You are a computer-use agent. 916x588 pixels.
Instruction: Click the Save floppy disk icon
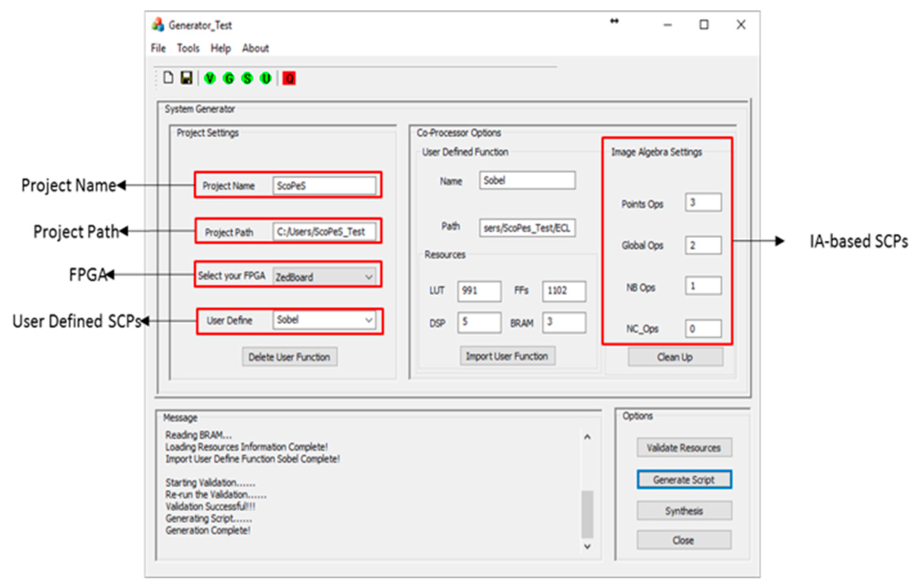pos(187,78)
